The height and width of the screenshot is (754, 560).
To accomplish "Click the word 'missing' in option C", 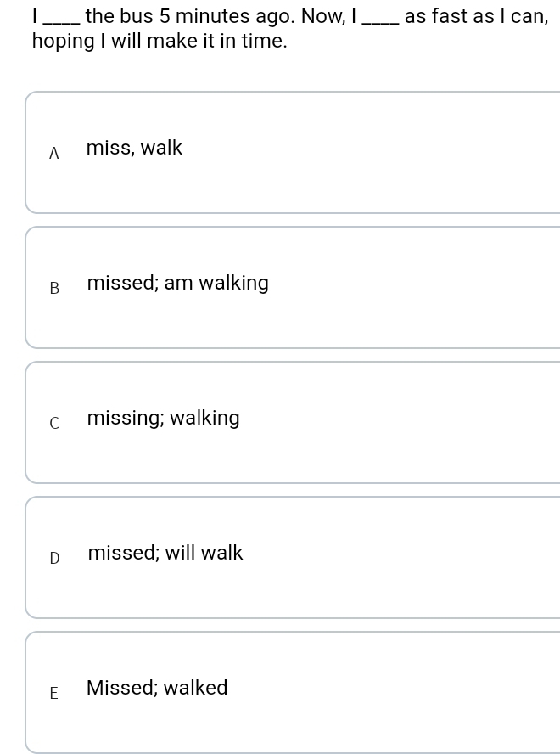I will [124, 419].
